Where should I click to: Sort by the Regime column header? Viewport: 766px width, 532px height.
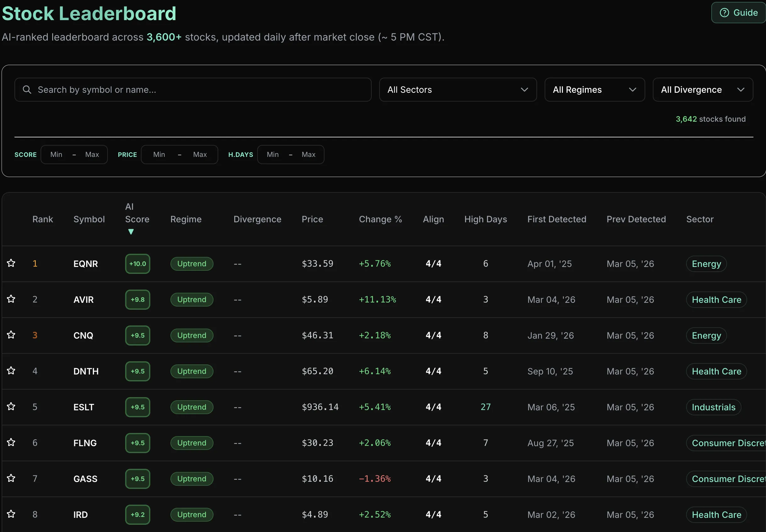[186, 219]
